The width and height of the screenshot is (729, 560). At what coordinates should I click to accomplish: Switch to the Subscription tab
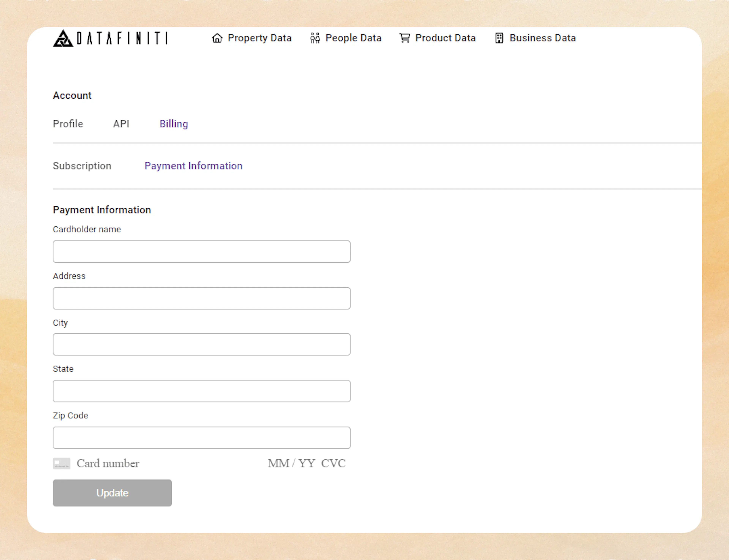point(82,166)
